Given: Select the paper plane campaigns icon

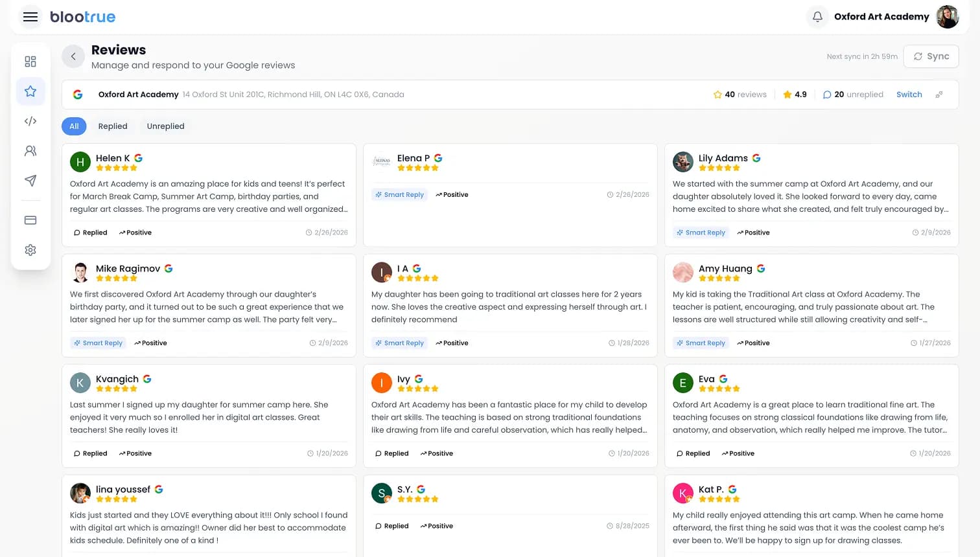Looking at the screenshot, I should (30, 181).
